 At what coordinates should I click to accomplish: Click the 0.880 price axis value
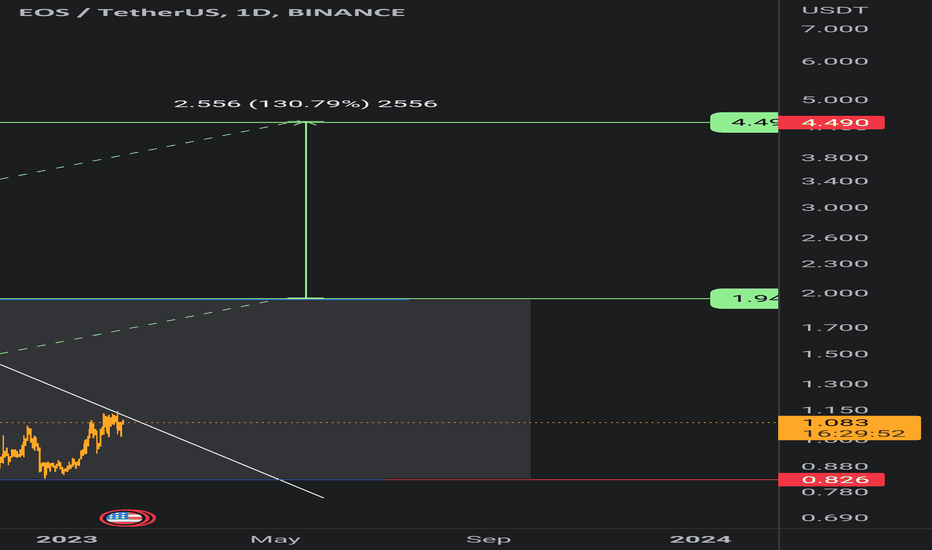(x=835, y=466)
